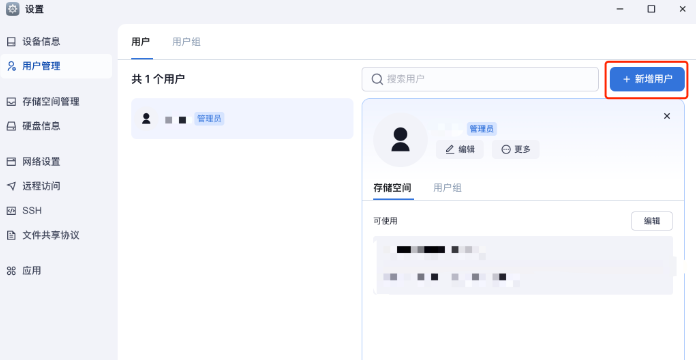Click the 用户管理 person icon
Screen dimensions: 696x360
point(12,66)
